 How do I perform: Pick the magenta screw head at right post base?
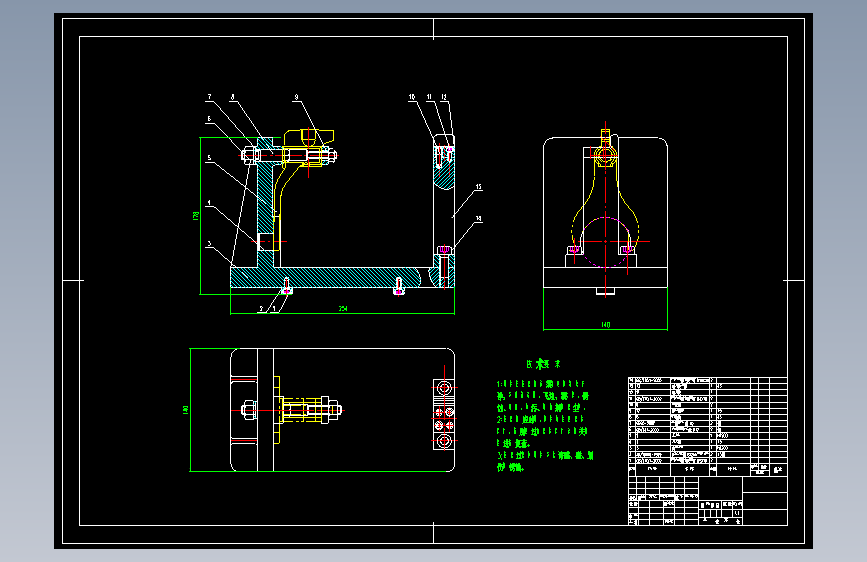(x=444, y=251)
